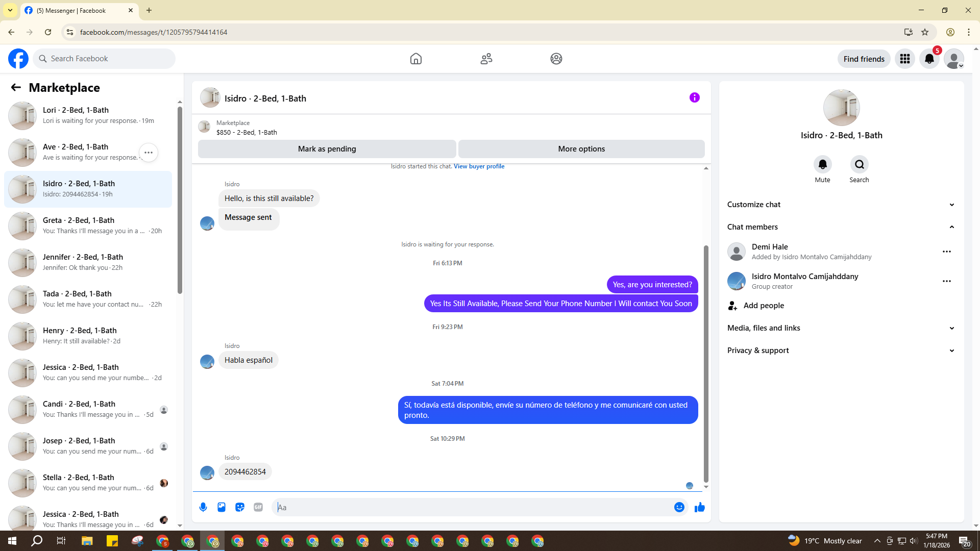The height and width of the screenshot is (551, 980).
Task: Open options menu for Demi Hale
Action: pyautogui.click(x=946, y=252)
